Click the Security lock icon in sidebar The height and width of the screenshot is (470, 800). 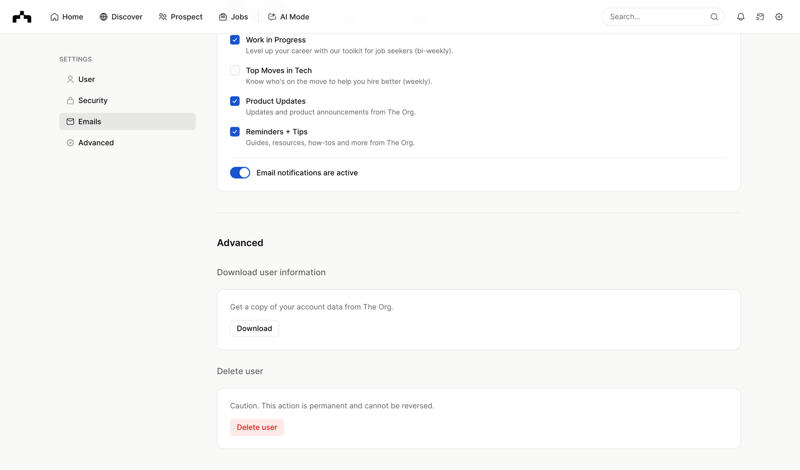[x=70, y=101]
